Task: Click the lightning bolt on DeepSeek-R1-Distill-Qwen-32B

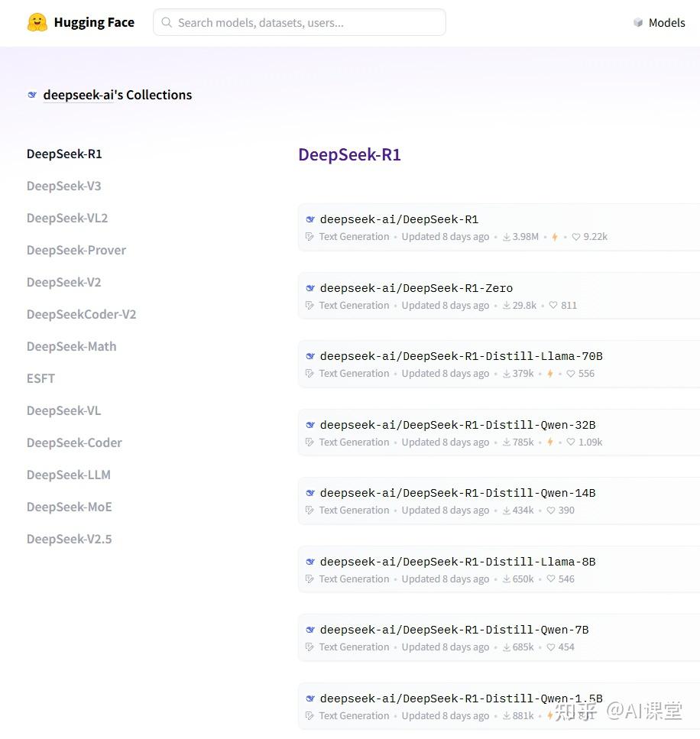Action: [550, 442]
